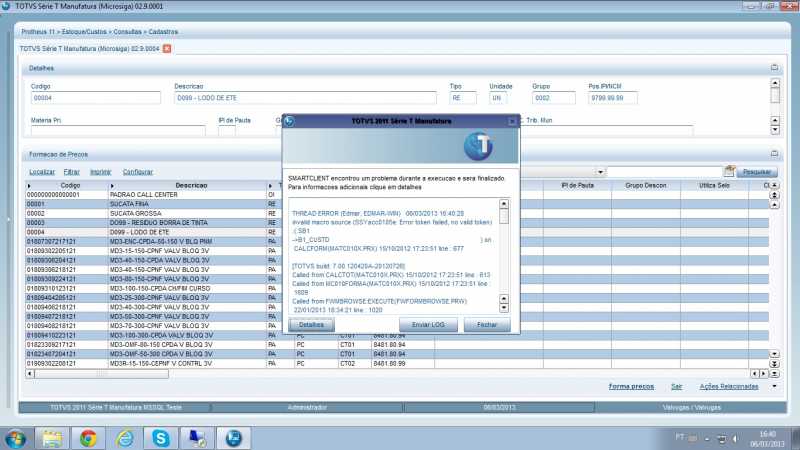The width and height of the screenshot is (800, 450).
Task: Click the Filtrar link
Action: 71,172
